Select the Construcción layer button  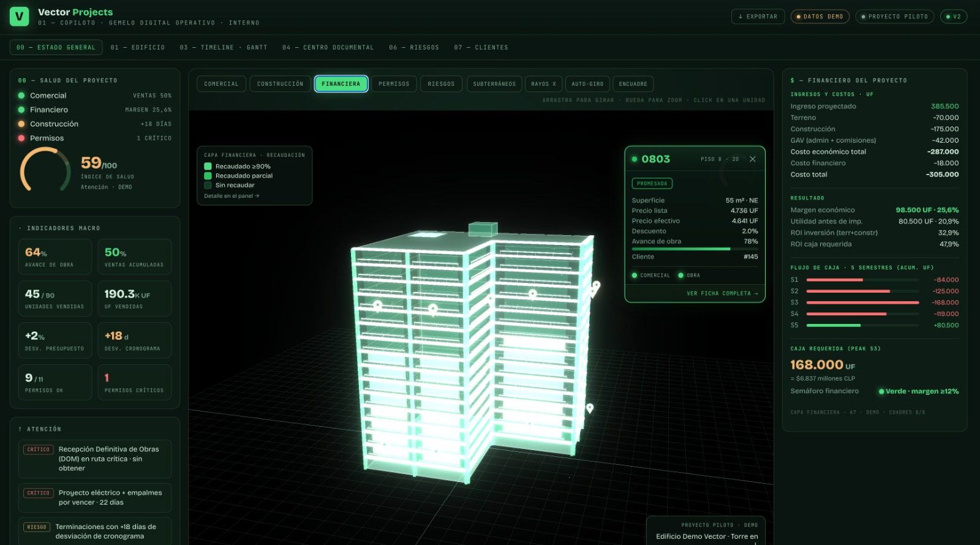pyautogui.click(x=280, y=84)
